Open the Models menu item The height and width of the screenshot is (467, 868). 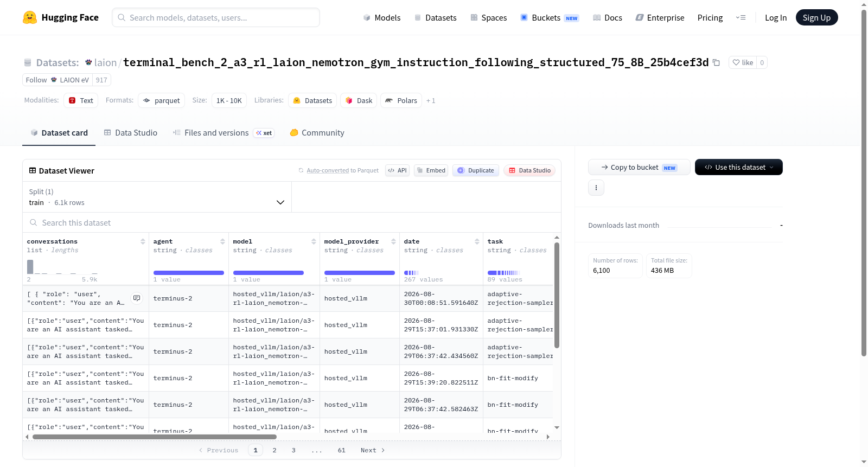point(382,17)
